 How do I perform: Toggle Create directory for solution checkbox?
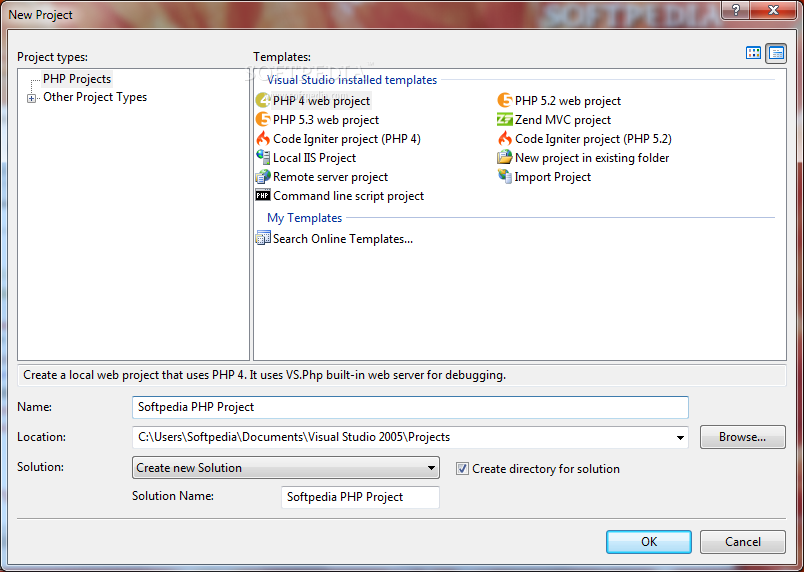(x=462, y=468)
